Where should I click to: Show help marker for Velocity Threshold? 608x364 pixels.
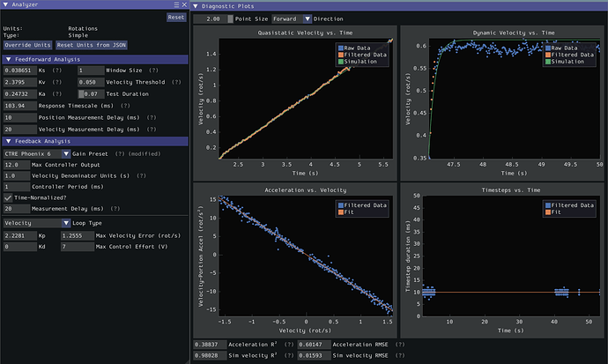point(176,82)
